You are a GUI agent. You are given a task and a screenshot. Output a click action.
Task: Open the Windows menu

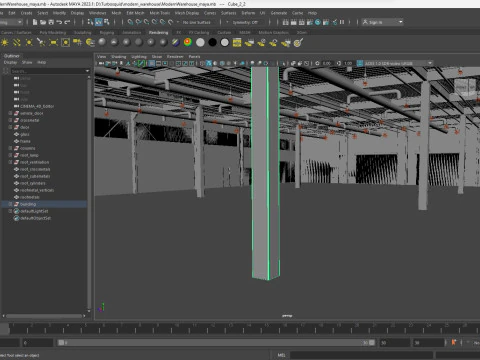click(97, 13)
